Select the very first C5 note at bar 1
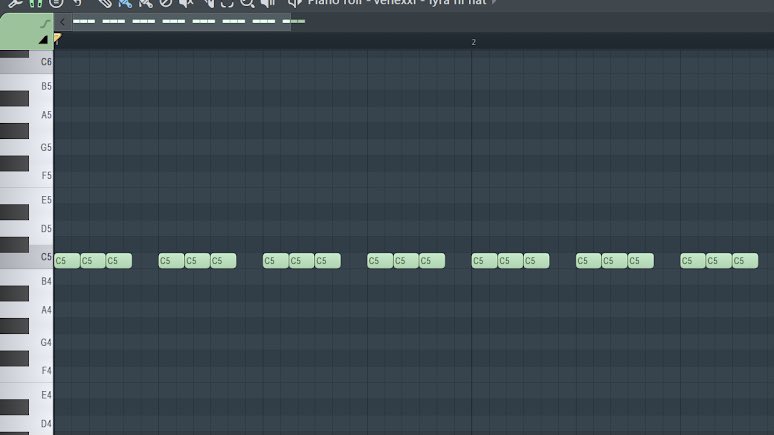This screenshot has width=774, height=435. tap(67, 261)
